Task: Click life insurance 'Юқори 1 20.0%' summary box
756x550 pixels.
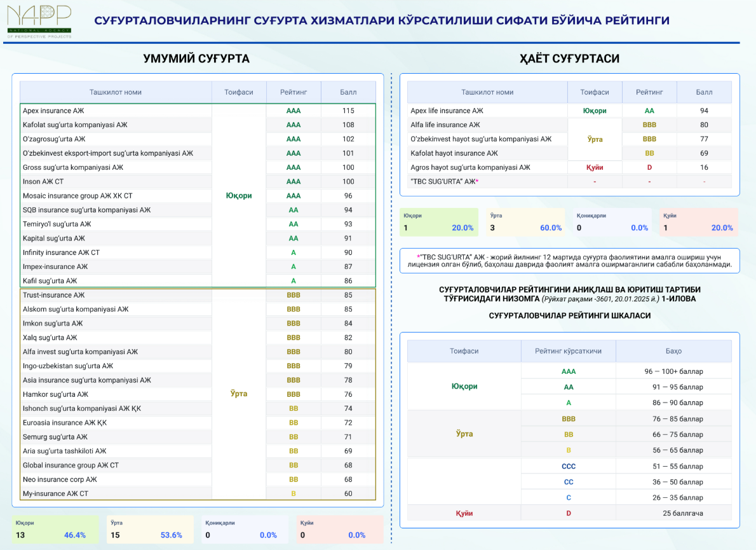Action: tap(439, 222)
